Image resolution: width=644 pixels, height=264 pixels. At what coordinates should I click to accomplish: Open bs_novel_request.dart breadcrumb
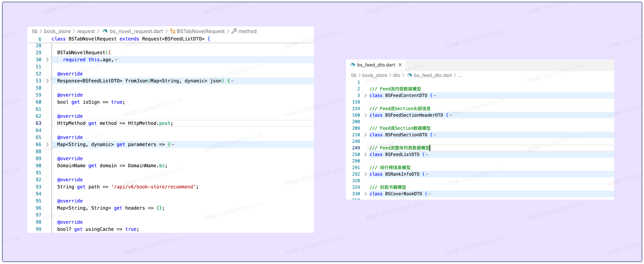pyautogui.click(x=136, y=31)
